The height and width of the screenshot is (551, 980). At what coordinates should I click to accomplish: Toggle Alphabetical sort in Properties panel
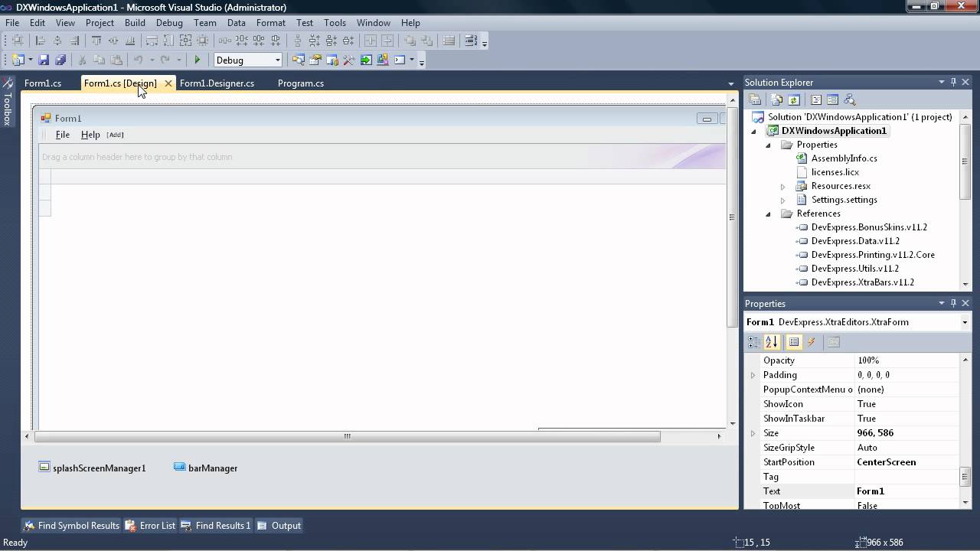pos(771,342)
